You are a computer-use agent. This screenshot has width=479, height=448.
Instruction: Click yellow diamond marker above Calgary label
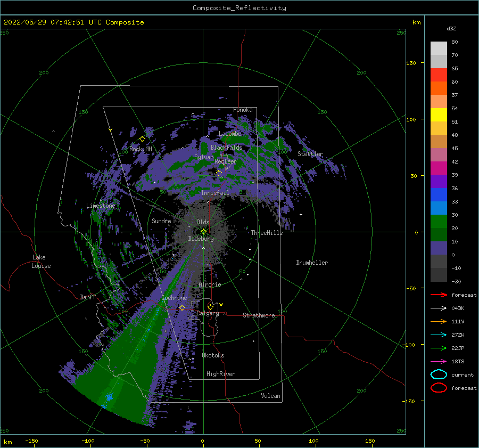[x=210, y=307]
